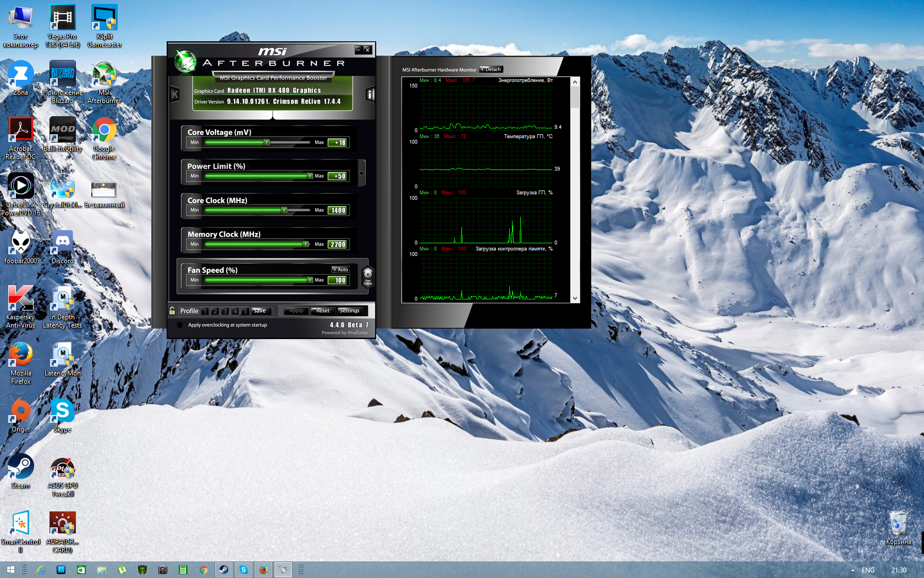Click the Memory Clock 2200 value field
The height and width of the screenshot is (578, 924).
[337, 244]
